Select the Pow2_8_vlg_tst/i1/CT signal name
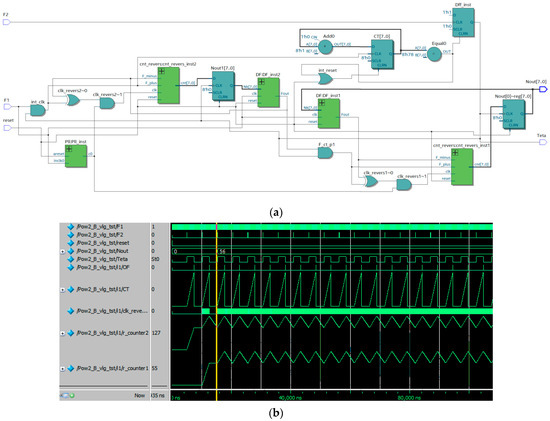 [103, 289]
